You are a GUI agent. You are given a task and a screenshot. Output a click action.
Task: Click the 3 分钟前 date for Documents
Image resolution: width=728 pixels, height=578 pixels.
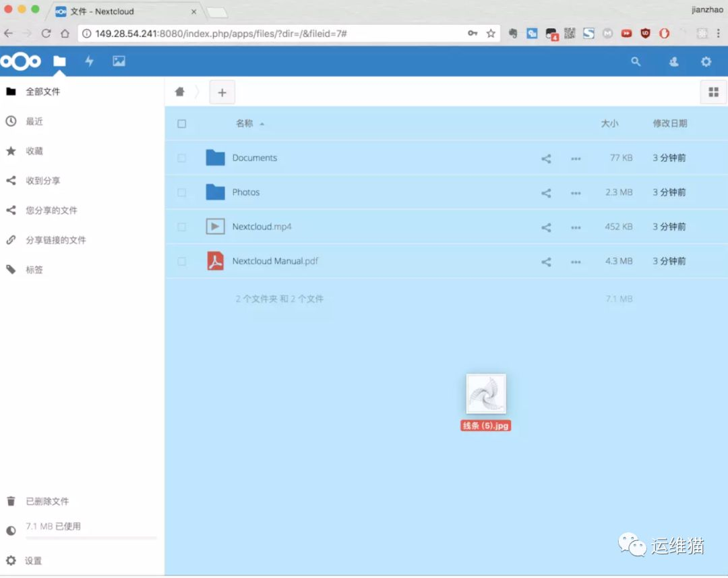point(669,158)
